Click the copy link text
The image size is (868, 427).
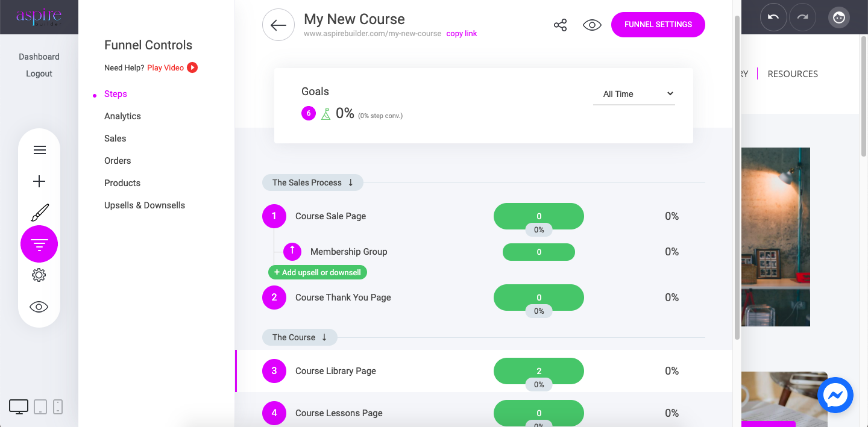(x=462, y=34)
